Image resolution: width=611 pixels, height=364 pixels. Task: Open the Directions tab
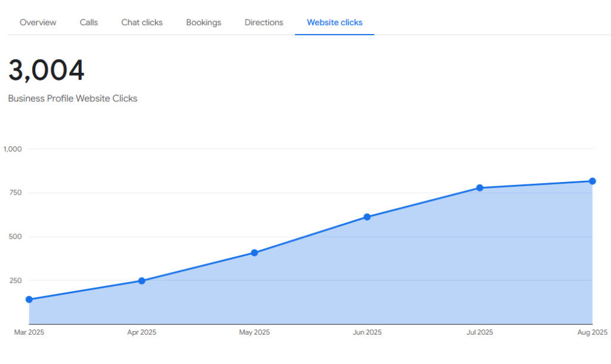[x=264, y=22]
